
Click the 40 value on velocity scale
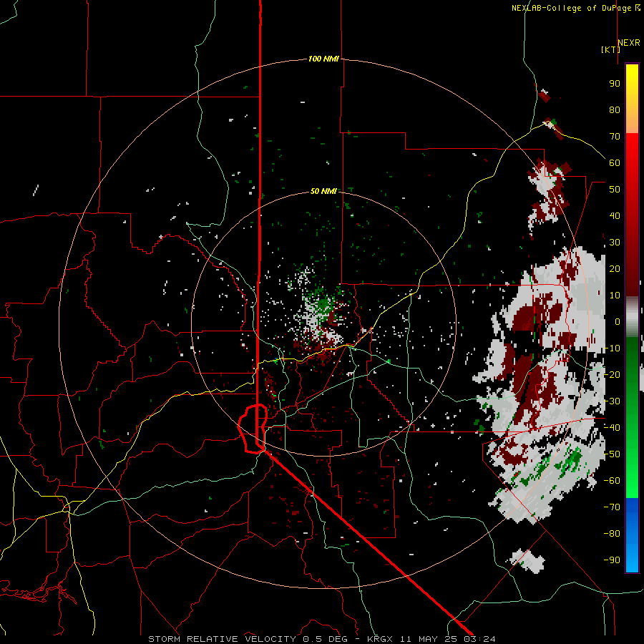pyautogui.click(x=615, y=215)
